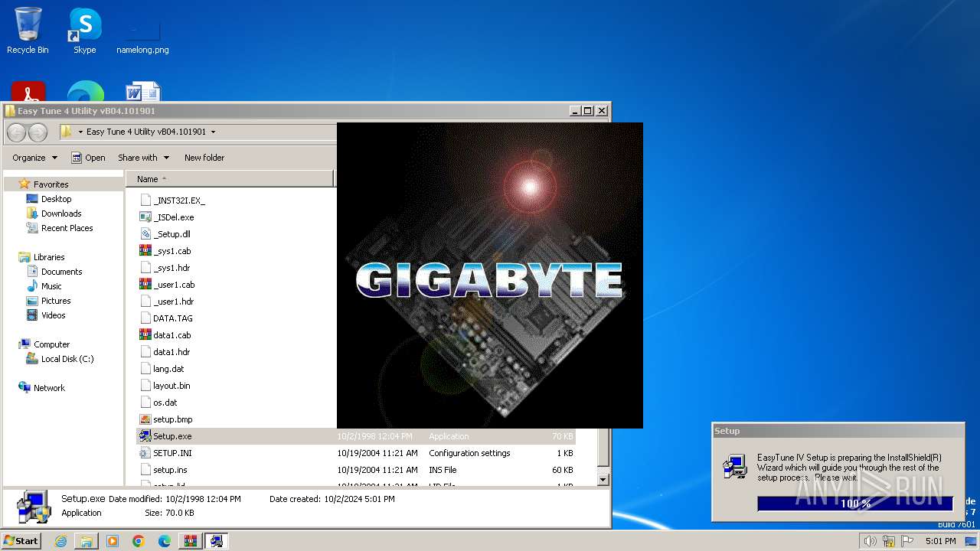This screenshot has height=551, width=980.
Task: Select the _sys1.hdr file name
Action: [171, 268]
